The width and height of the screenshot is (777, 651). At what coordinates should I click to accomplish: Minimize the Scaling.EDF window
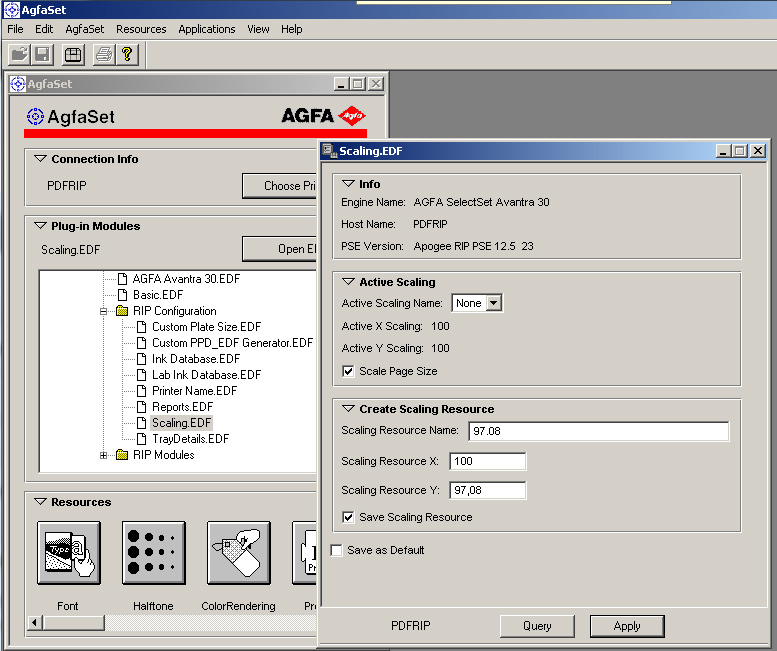(x=724, y=151)
